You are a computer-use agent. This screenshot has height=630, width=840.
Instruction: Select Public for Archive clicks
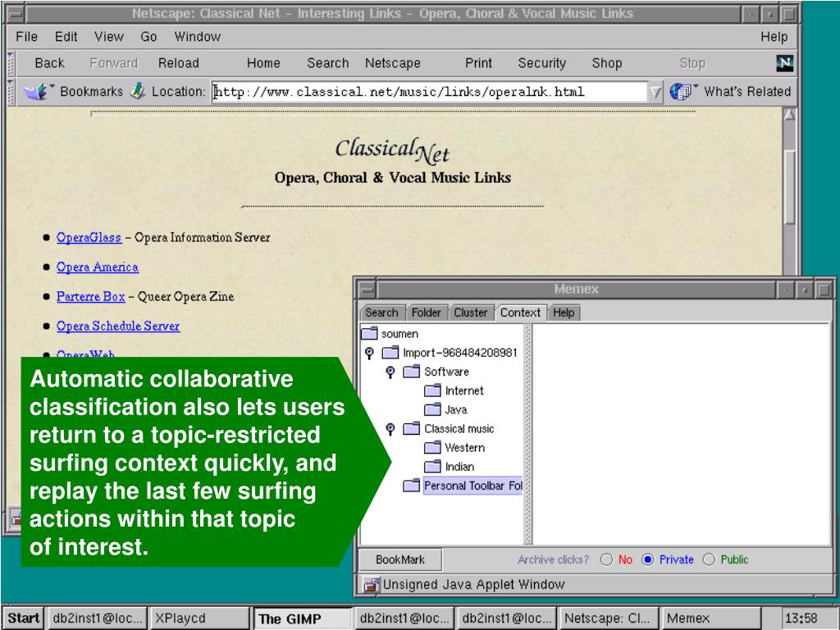[x=709, y=559]
